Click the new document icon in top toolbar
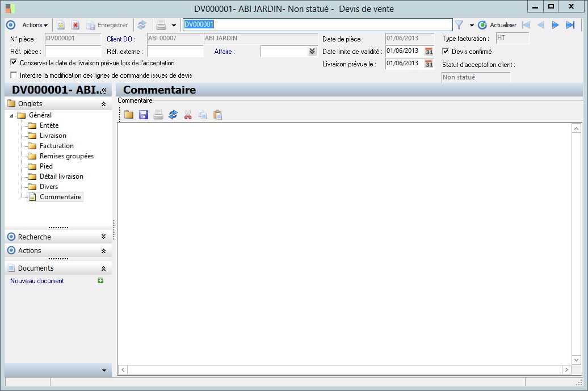588x391 pixels. click(x=61, y=25)
